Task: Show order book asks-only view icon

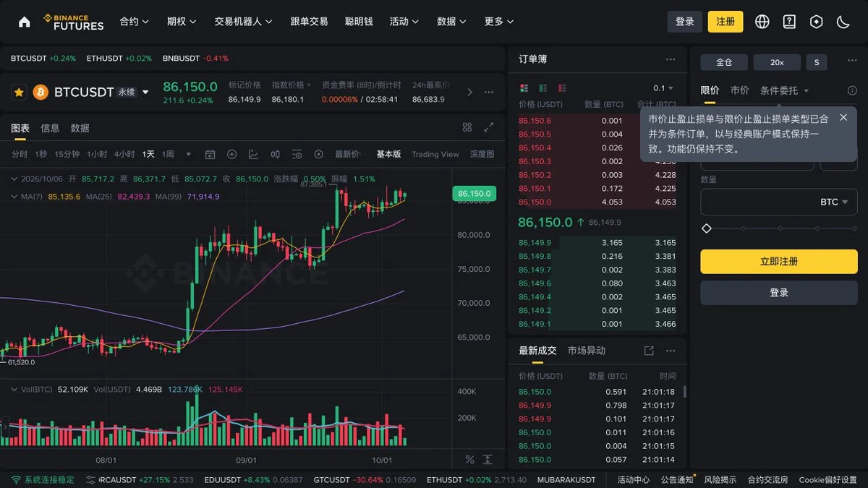Action: 562,88
